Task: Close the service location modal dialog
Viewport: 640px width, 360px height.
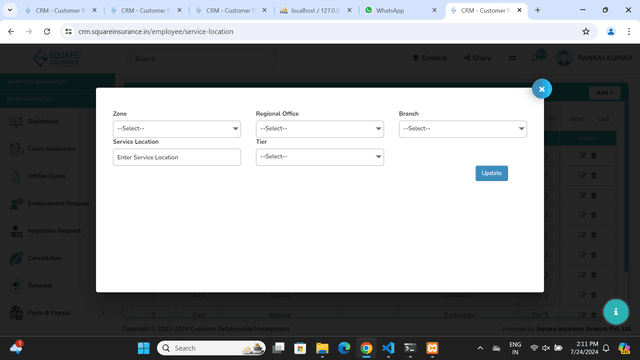Action: (x=542, y=89)
